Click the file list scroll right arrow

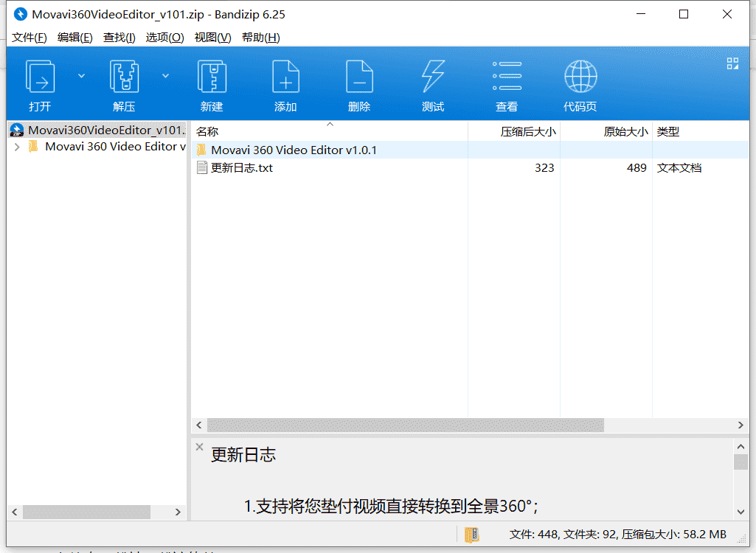[741, 425]
